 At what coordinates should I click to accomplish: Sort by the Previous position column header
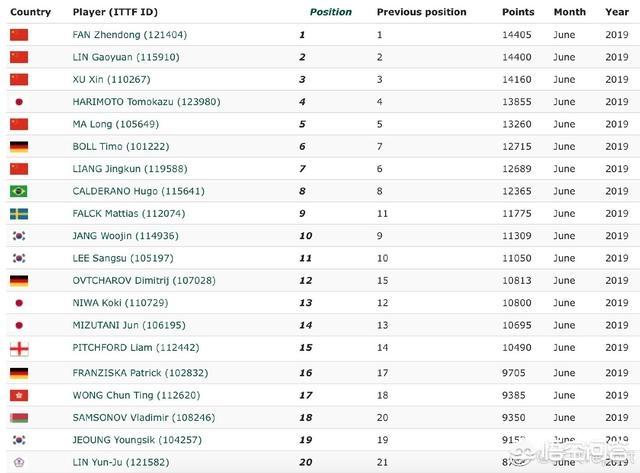[x=421, y=12]
